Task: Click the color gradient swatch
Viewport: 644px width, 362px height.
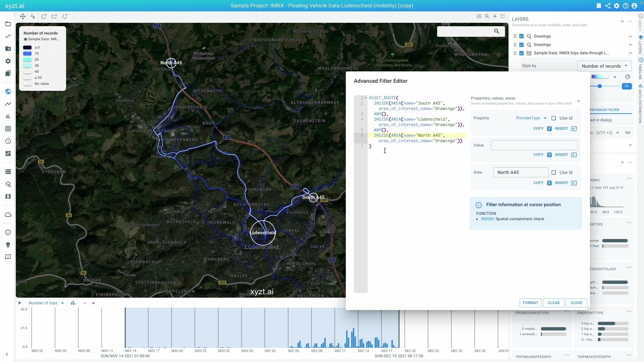Action: pos(600,77)
